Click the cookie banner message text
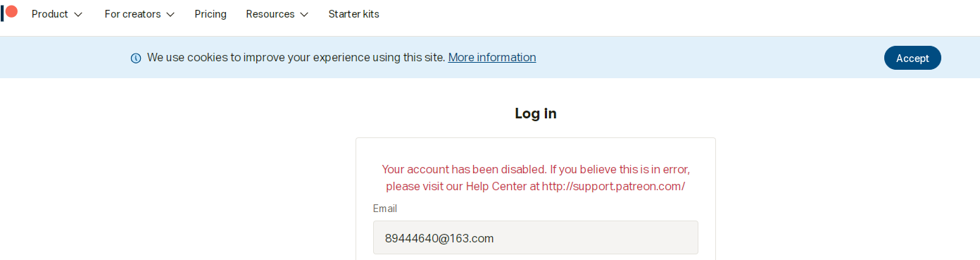Image resolution: width=980 pixels, height=260 pixels. point(296,57)
